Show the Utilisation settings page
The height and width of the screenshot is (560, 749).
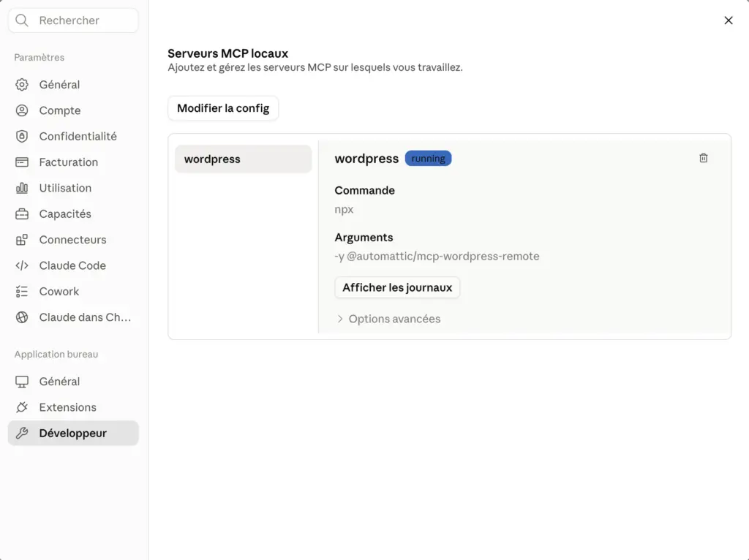pos(73,188)
